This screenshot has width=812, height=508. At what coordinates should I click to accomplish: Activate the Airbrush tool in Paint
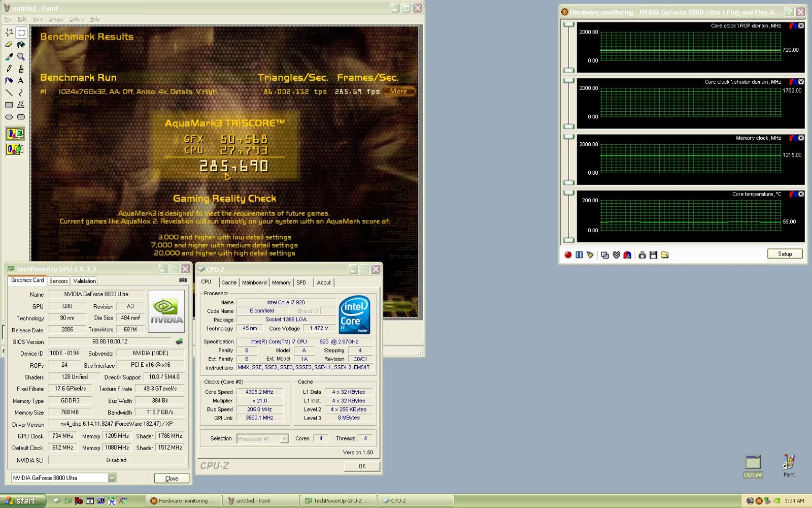pos(9,80)
